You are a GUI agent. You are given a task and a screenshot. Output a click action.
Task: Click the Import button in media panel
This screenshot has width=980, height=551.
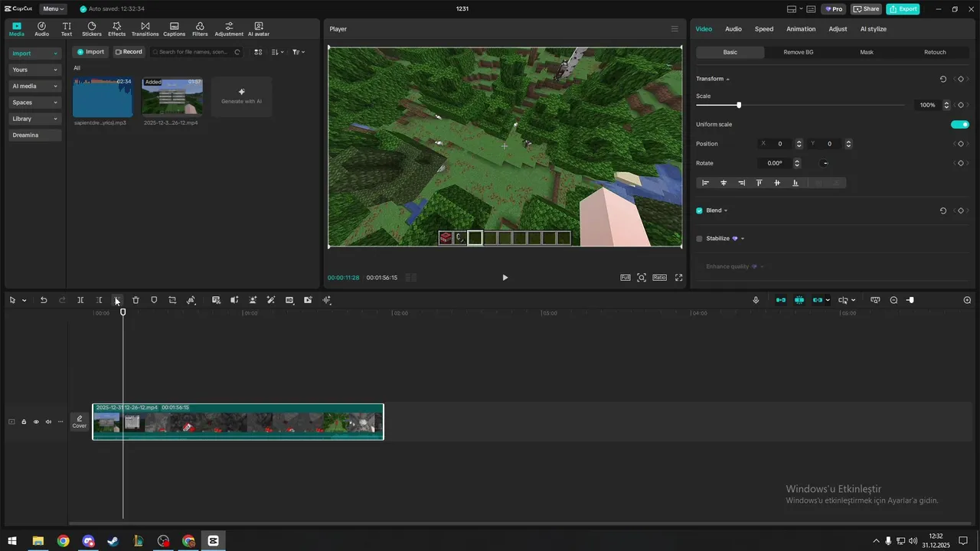pos(90,52)
